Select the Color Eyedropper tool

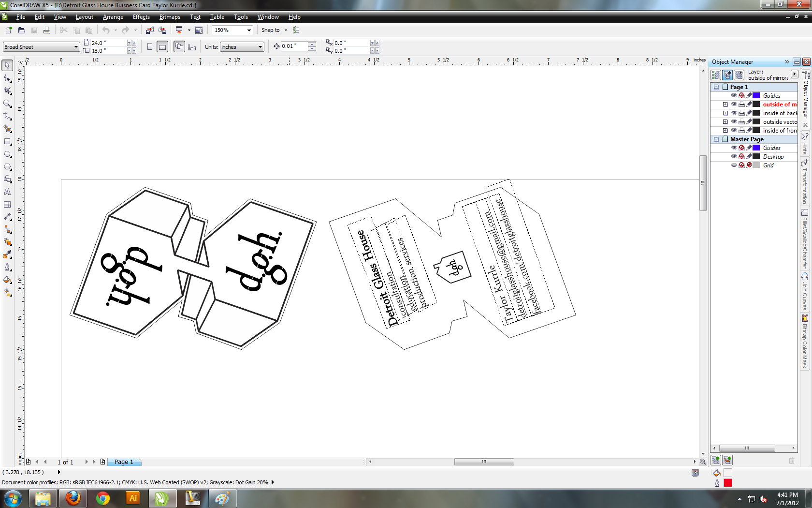click(x=7, y=254)
